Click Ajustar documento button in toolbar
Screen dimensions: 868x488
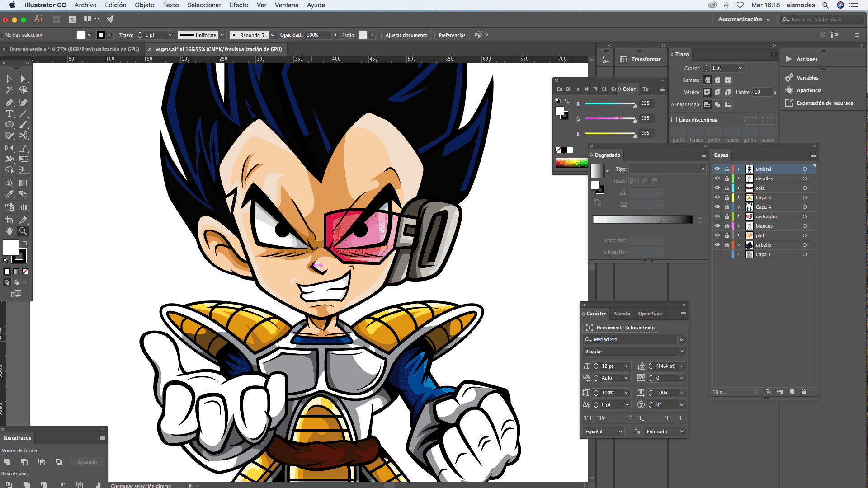point(406,34)
